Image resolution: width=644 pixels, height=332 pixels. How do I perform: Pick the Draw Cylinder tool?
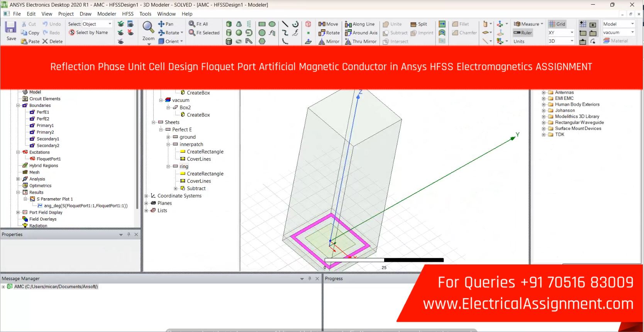point(229,33)
